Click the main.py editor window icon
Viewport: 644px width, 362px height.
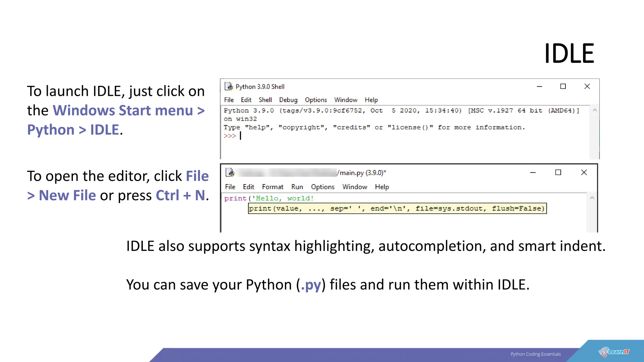click(230, 173)
